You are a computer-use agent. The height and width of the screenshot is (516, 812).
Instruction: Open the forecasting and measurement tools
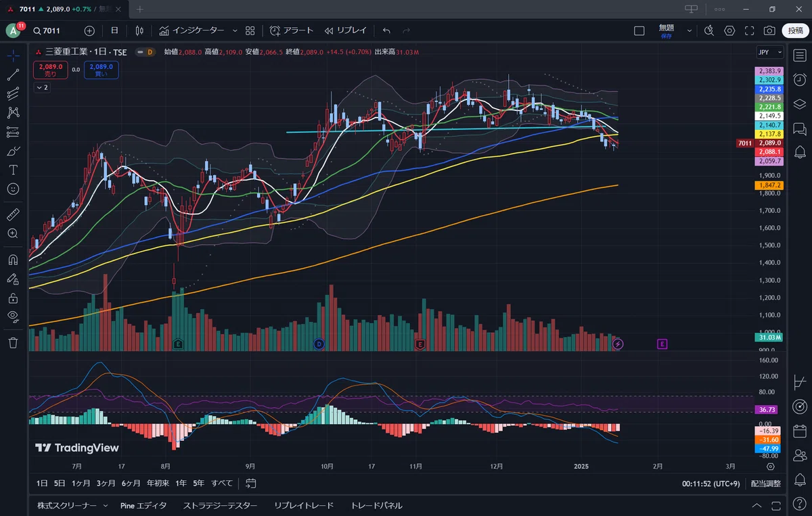pyautogui.click(x=13, y=132)
